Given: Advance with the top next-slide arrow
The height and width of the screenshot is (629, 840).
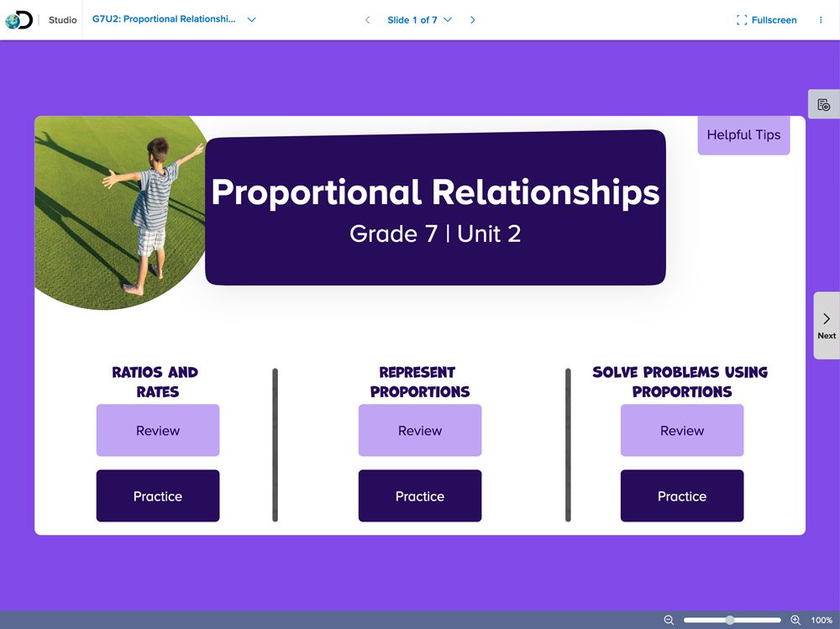Looking at the screenshot, I should (x=473, y=20).
